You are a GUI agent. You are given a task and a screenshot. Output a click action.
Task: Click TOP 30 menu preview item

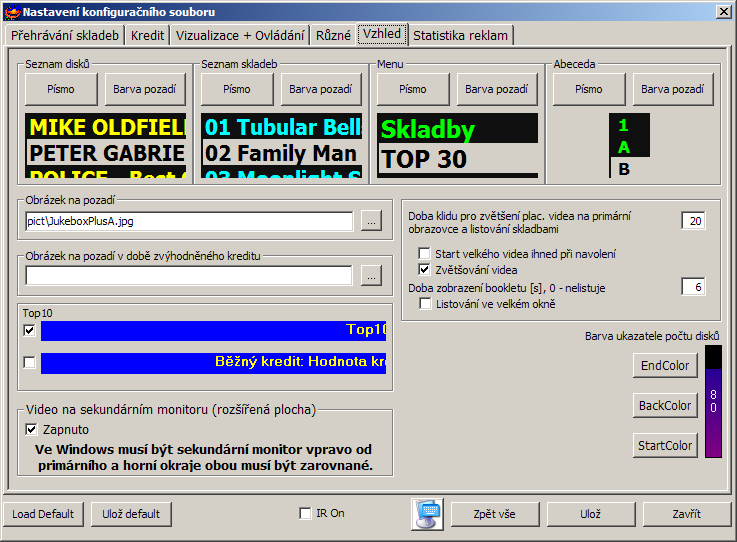click(458, 159)
